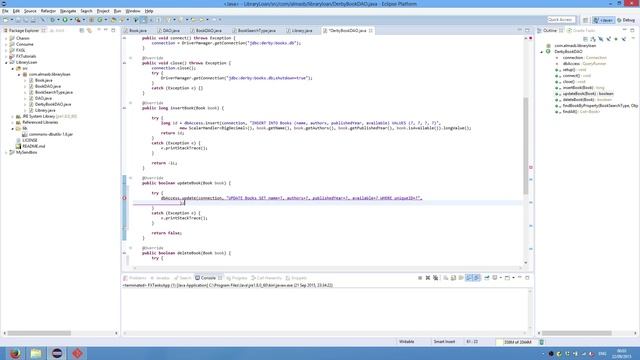Click Remove All Terminated Launches in Console
640x360 pixels.
pyautogui.click(x=436, y=278)
